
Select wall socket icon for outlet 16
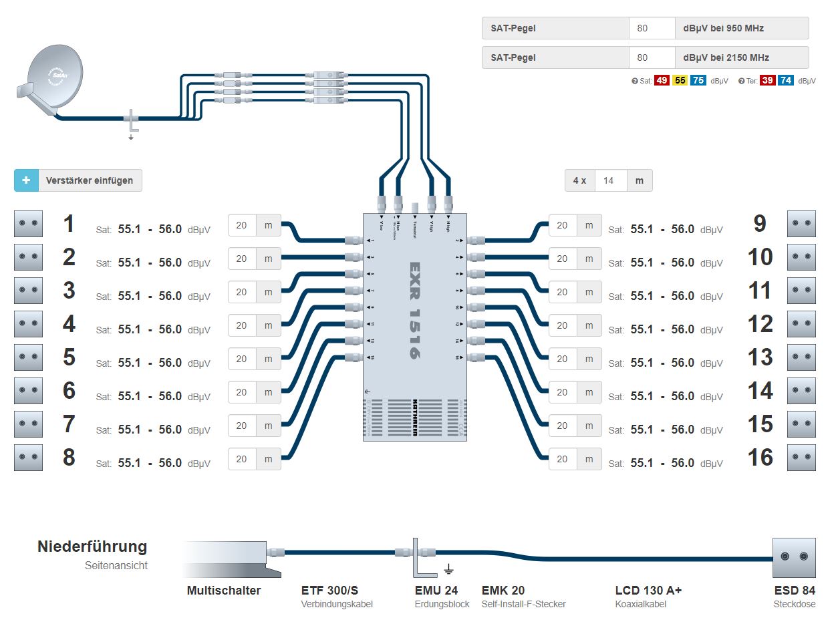coord(801,458)
